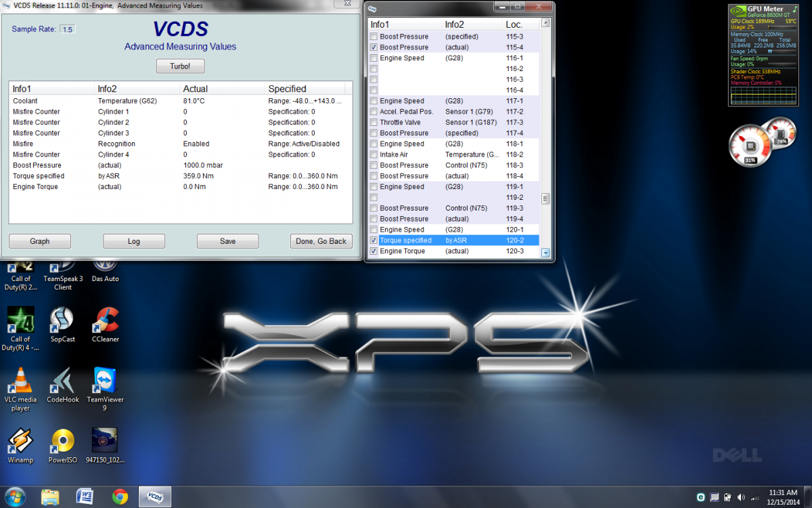Select the Engine Torque 0.0 Nm value

[194, 187]
